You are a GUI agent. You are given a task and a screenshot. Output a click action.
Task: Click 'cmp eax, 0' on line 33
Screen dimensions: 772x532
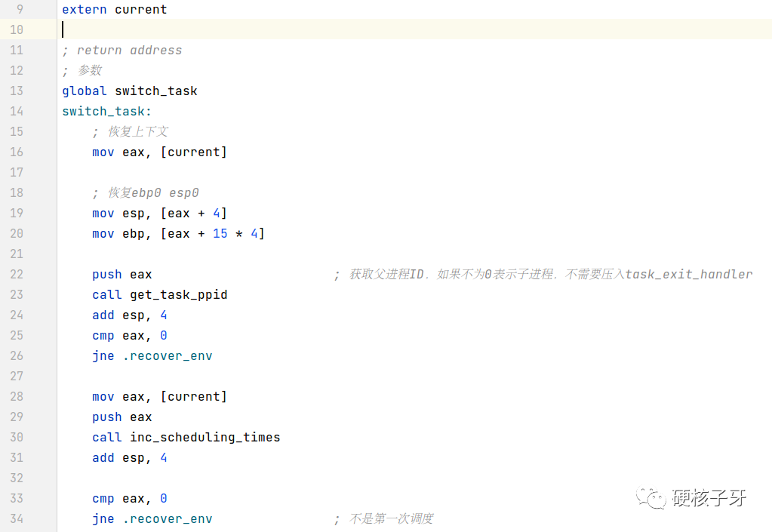point(130,499)
